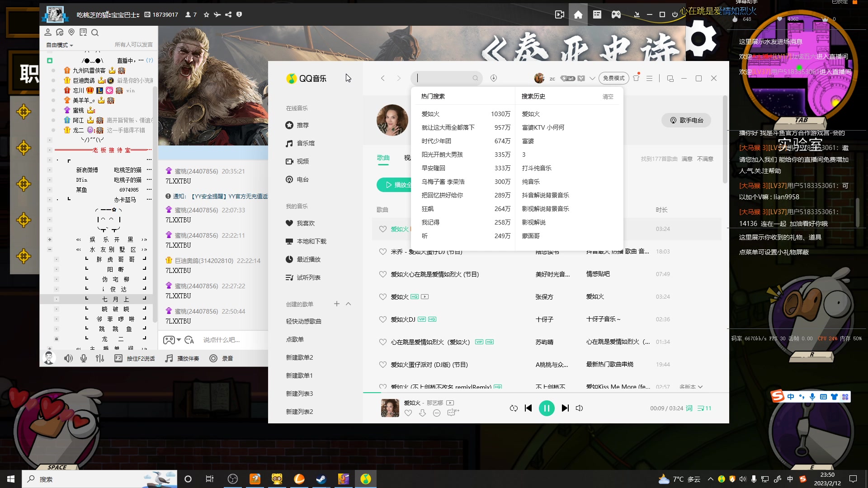Click the 歌手电台 button
This screenshot has height=488, width=868.
[x=686, y=120]
